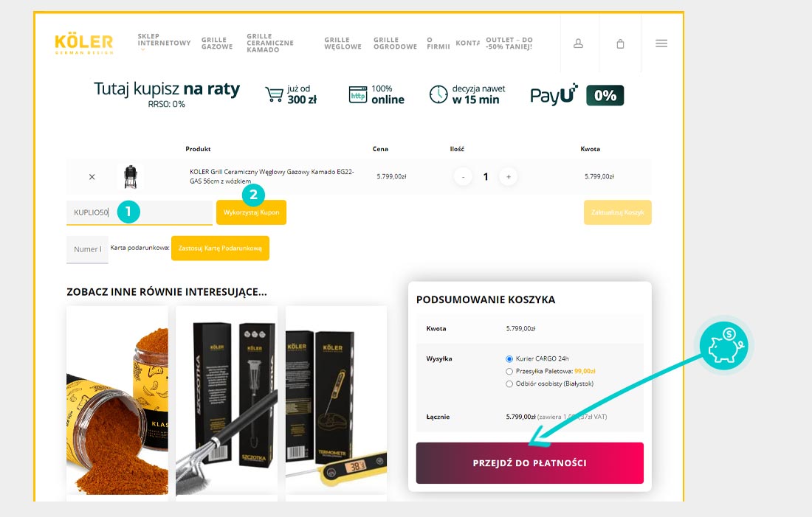Remove the Kamado grill with X icon
Image resolution: width=812 pixels, height=517 pixels.
point(92,177)
